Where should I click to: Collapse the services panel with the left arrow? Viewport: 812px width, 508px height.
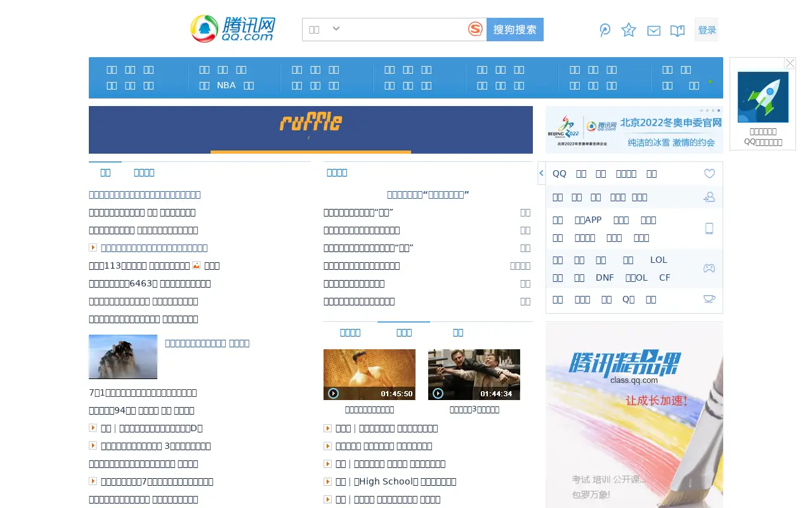(x=541, y=173)
